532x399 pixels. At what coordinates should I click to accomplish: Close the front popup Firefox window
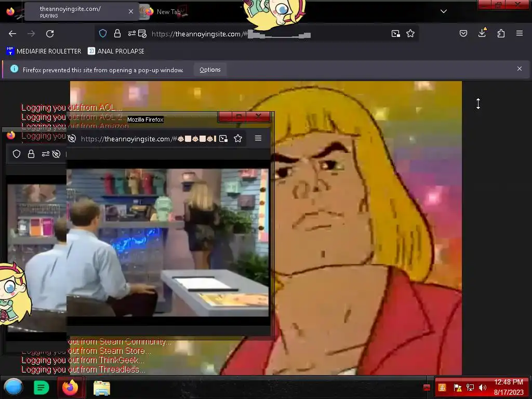258,116
